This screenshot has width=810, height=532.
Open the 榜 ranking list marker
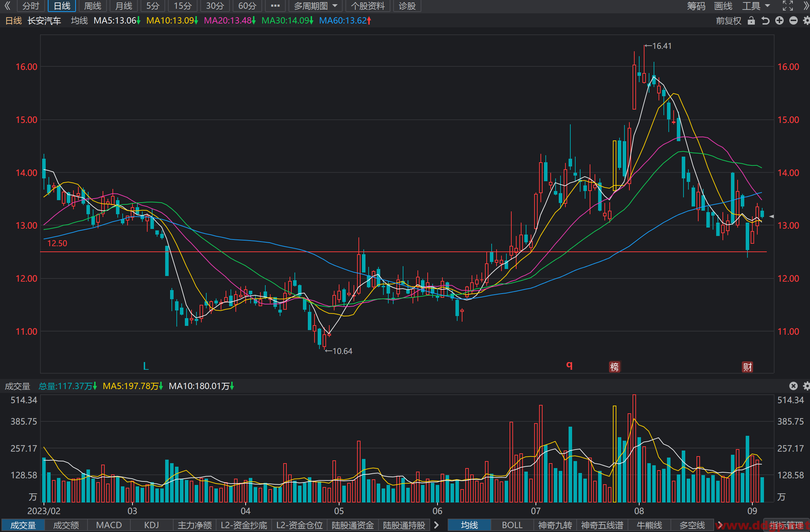point(615,367)
